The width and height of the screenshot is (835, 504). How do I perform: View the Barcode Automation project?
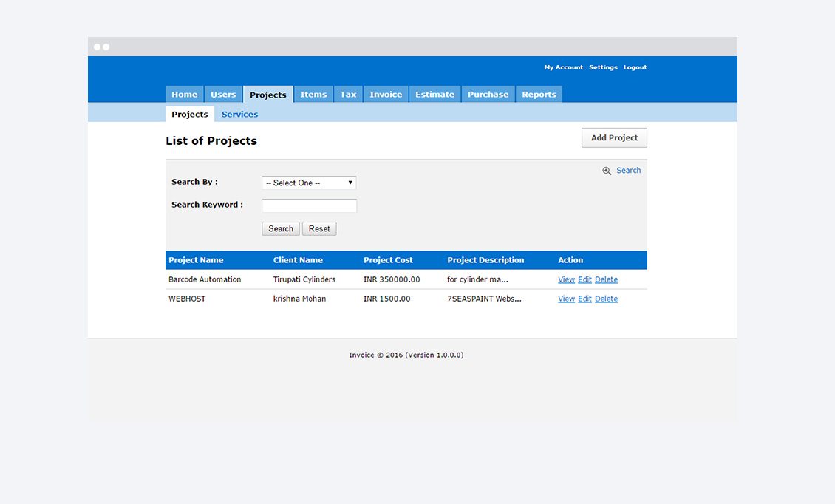pyautogui.click(x=566, y=279)
